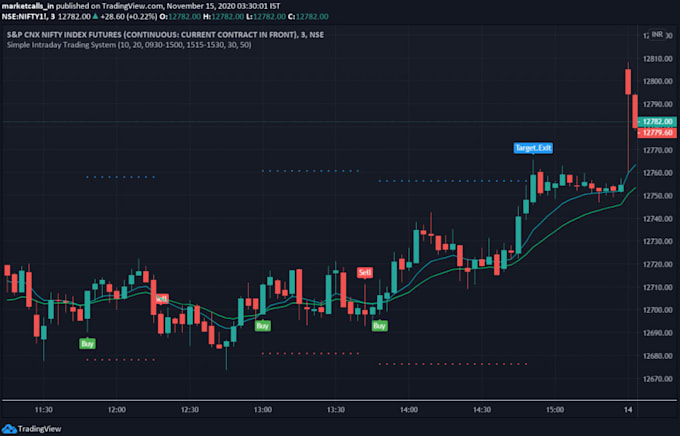Viewport: 680px width, 436px height.
Task: Click the 12720.00 price axis label
Action: [657, 265]
